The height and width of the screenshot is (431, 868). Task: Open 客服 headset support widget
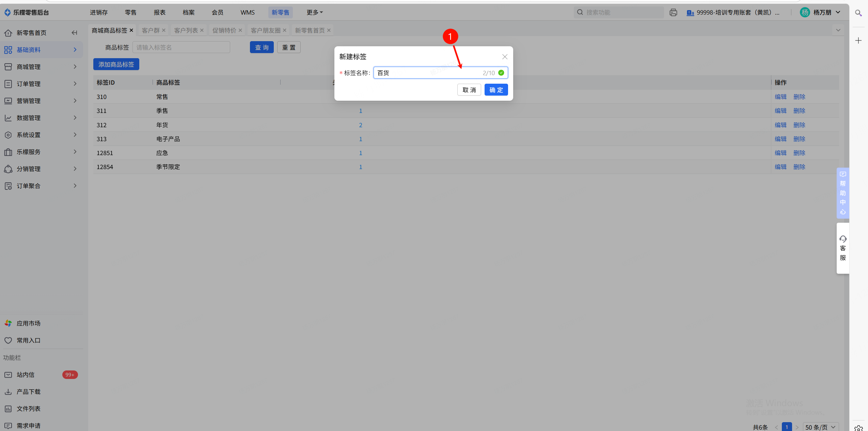[842, 248]
